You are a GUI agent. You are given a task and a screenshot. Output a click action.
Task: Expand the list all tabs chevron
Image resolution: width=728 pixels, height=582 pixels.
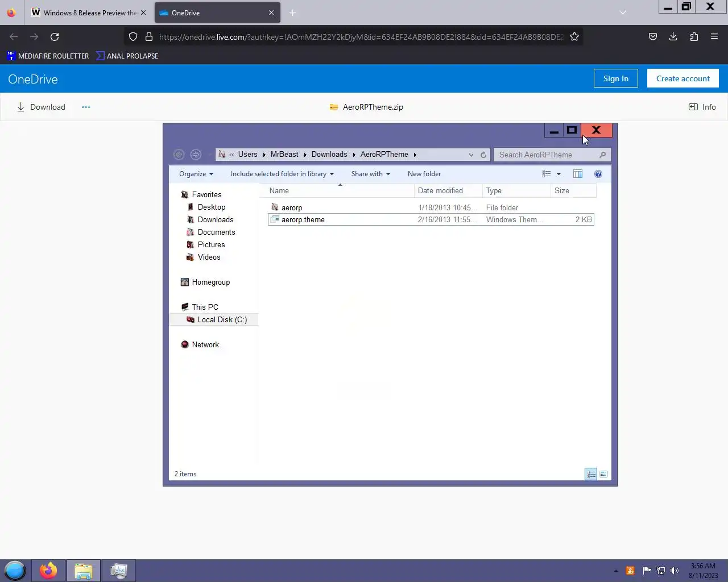(623, 13)
